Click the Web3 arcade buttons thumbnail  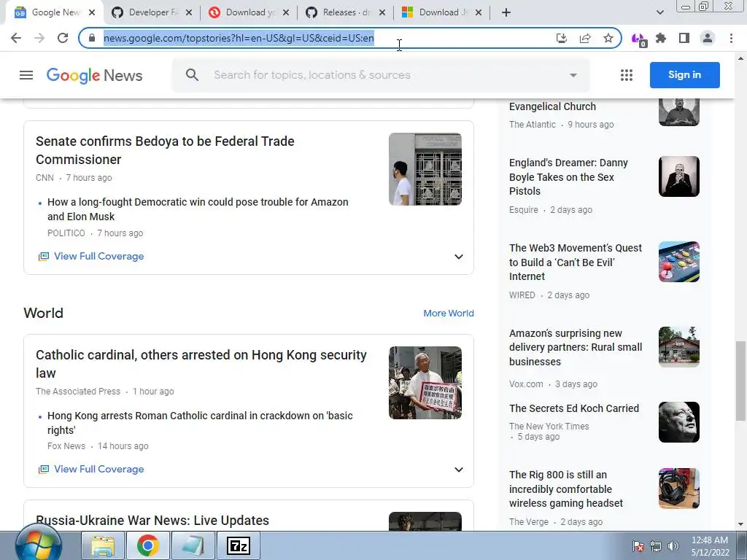(679, 262)
